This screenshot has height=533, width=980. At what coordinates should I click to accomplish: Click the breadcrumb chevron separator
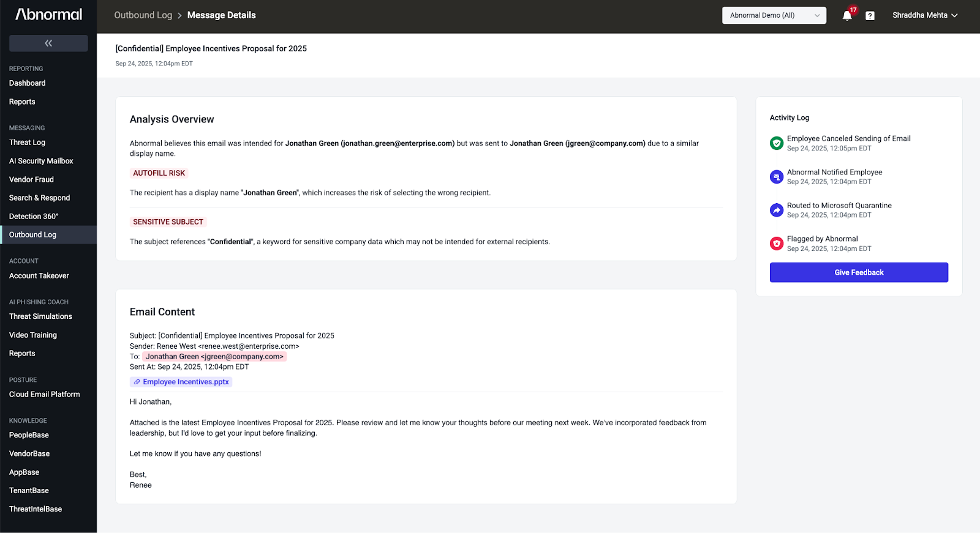(180, 15)
